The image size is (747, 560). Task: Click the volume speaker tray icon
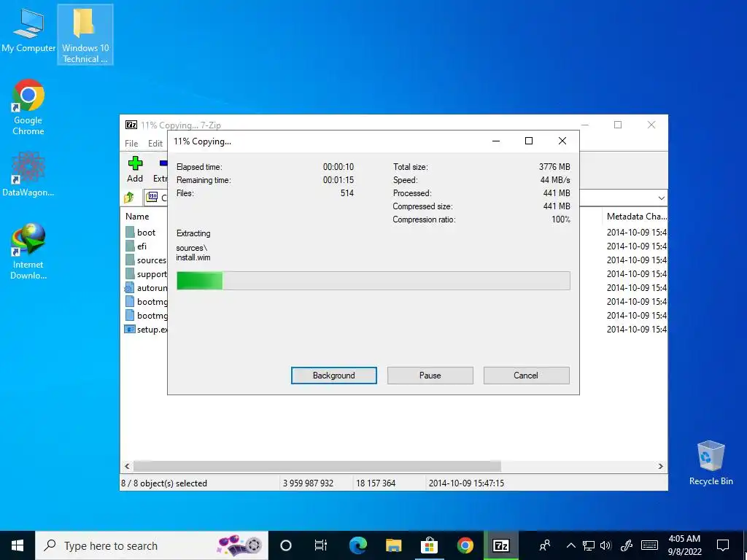point(605,545)
